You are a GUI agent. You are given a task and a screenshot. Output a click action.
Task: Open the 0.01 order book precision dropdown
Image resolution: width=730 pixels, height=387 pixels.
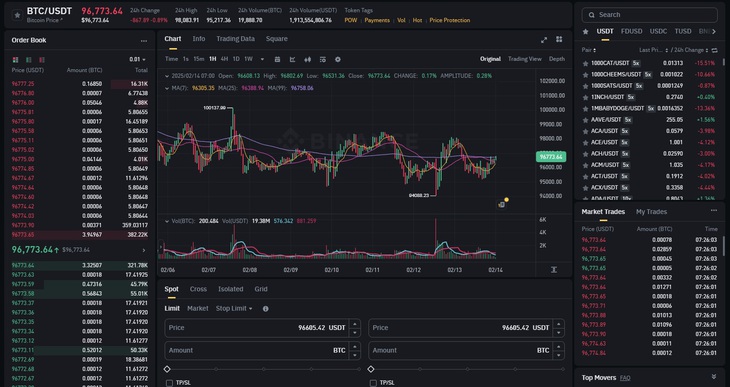(x=137, y=60)
